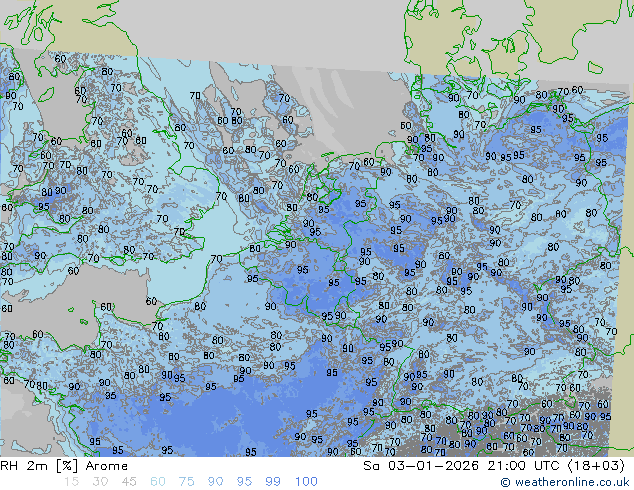Click legend value 15 in color scale
Image resolution: width=634 pixels, height=490 pixels.
(71, 482)
